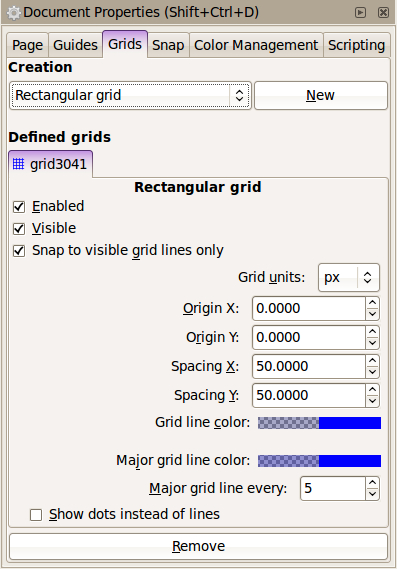Click the Spacing X input field
The height and width of the screenshot is (569, 397).
click(x=309, y=367)
